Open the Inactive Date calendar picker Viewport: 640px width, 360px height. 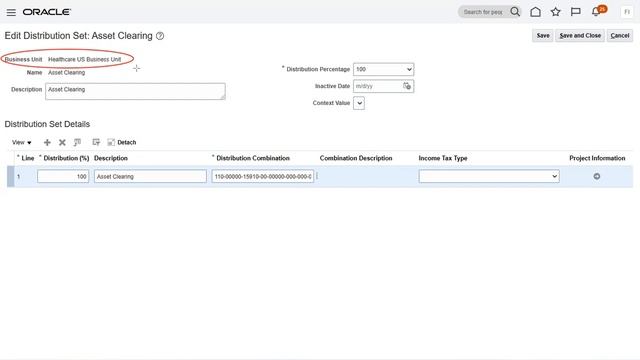tap(407, 86)
